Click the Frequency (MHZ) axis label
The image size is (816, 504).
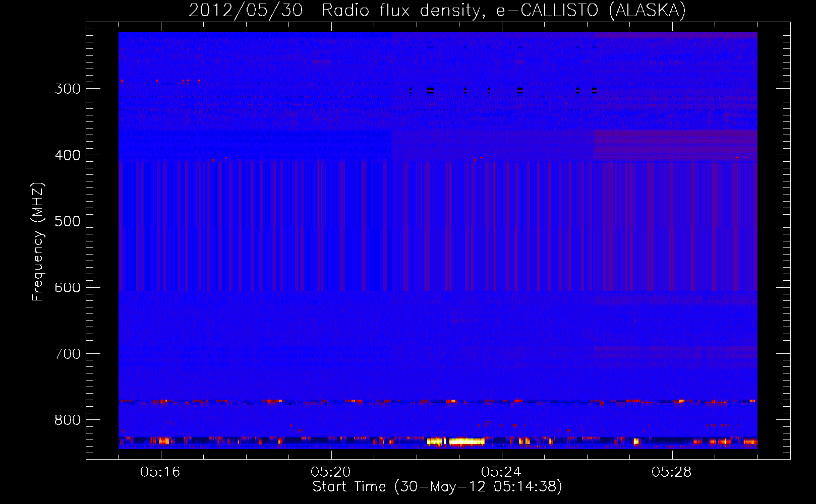pyautogui.click(x=38, y=242)
